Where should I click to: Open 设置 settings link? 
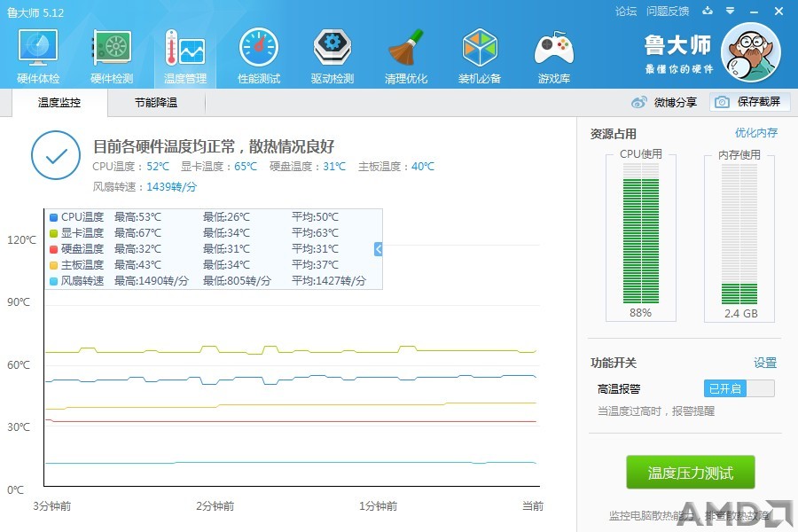coord(765,363)
